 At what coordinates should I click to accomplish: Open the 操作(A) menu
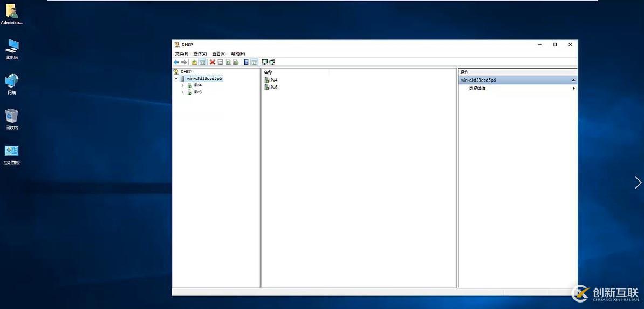pyautogui.click(x=200, y=54)
